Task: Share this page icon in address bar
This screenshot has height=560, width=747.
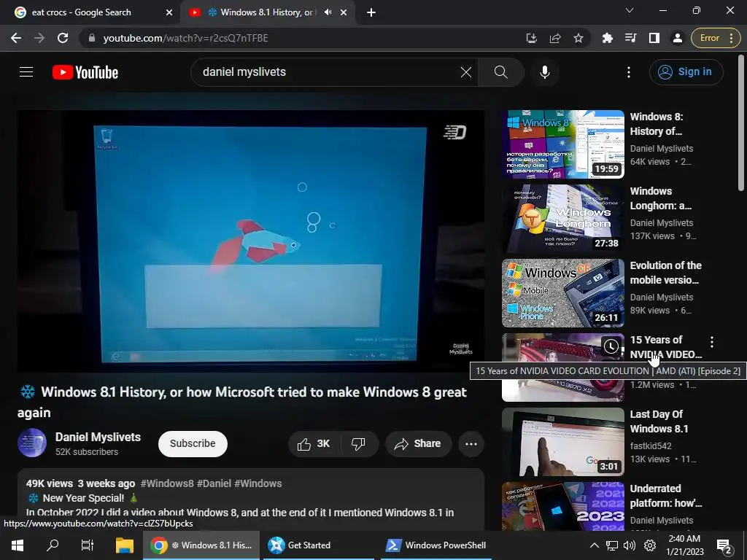Action: tap(555, 38)
